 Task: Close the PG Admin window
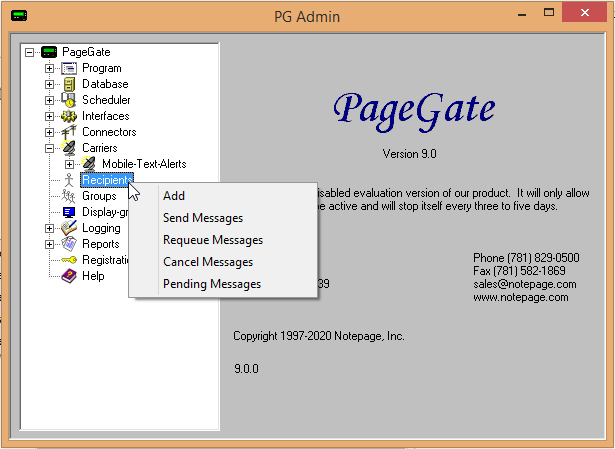point(585,13)
